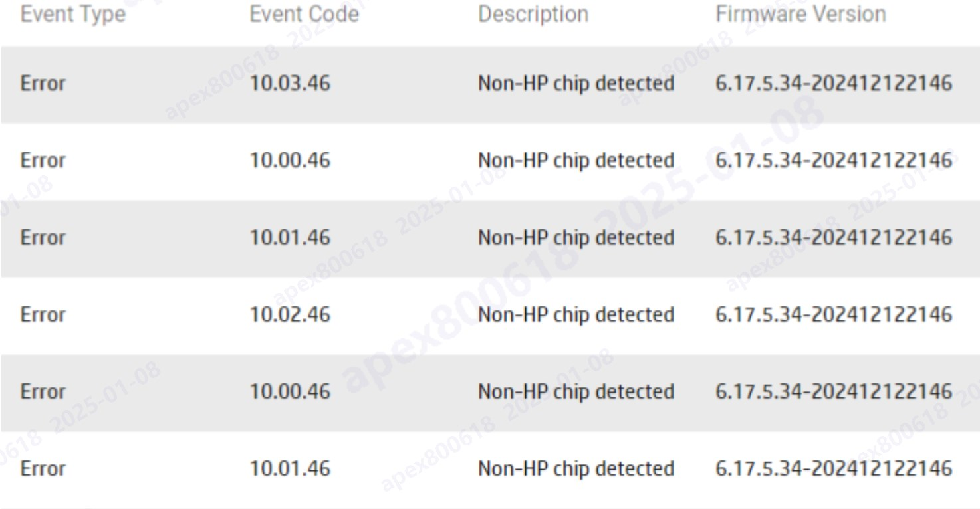Select the Error cell in the 10.02.46 row
The height and width of the screenshot is (509, 980).
click(43, 314)
